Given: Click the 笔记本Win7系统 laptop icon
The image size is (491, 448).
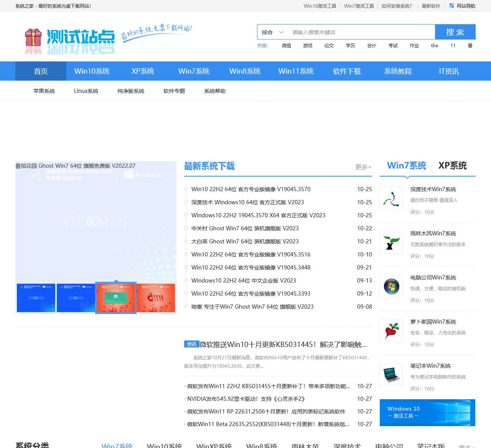Looking at the screenshot, I should (391, 375).
